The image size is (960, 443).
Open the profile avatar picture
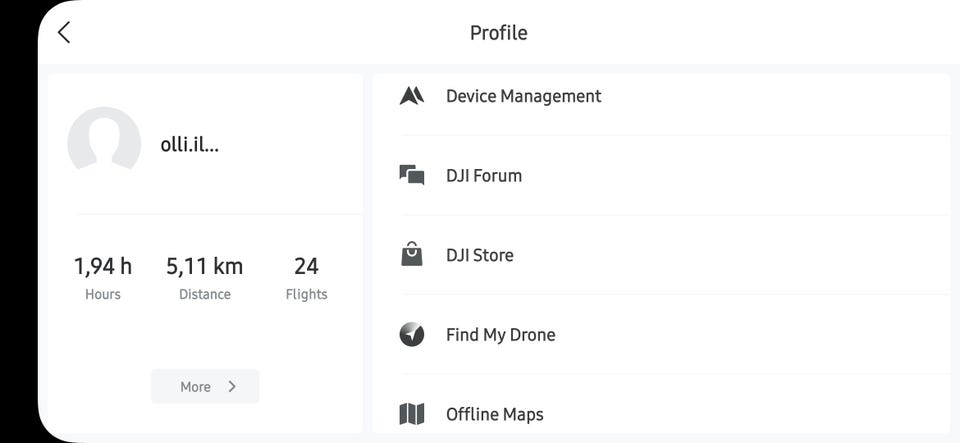click(x=104, y=142)
